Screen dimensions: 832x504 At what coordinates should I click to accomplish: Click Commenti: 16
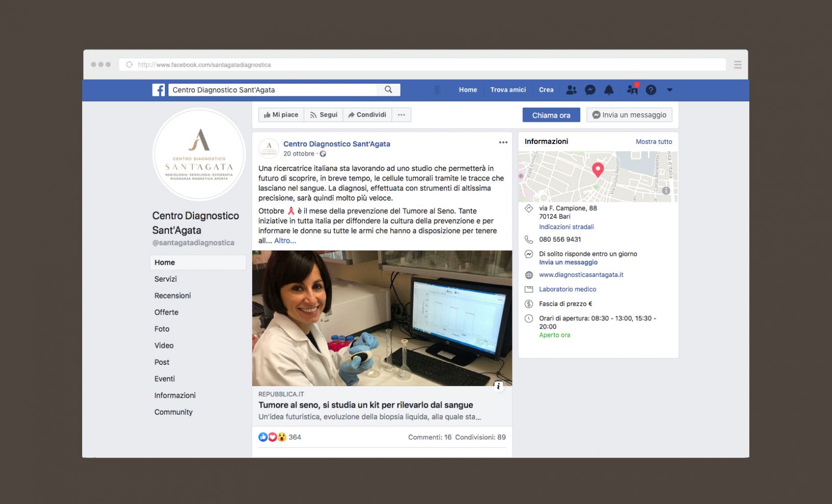point(430,437)
